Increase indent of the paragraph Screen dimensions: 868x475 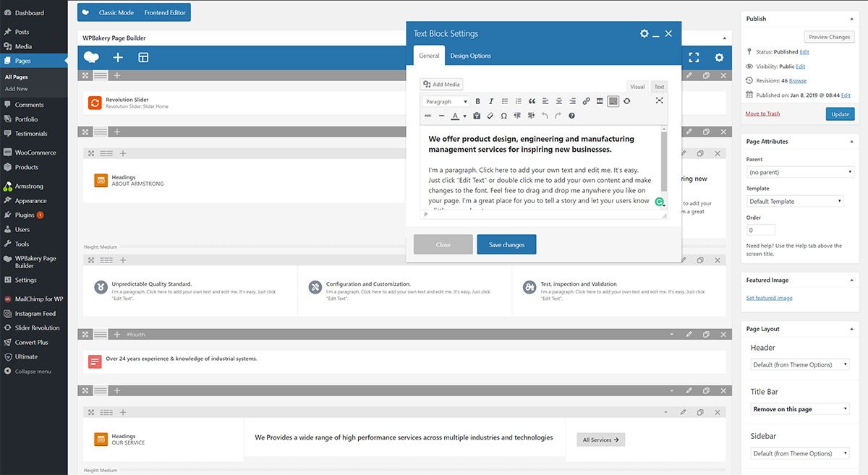pyautogui.click(x=532, y=116)
